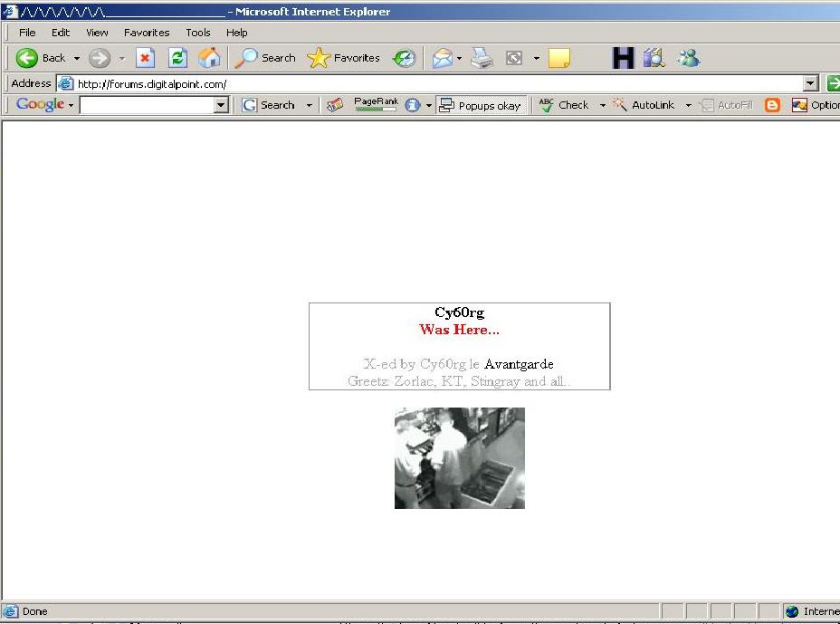Print the page with the printer icon
Image resolution: width=840 pixels, height=624 pixels.
click(x=482, y=58)
